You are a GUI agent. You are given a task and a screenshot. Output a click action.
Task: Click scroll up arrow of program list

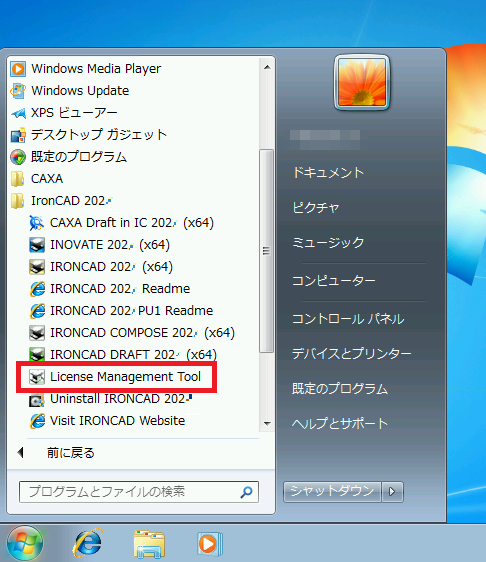pos(267,67)
